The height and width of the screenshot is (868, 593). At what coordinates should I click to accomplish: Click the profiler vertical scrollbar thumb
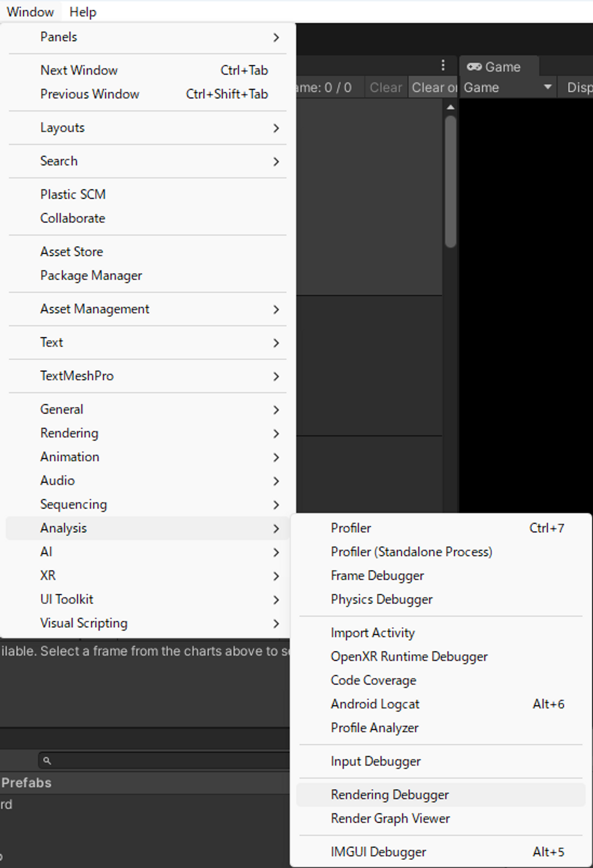[x=451, y=182]
